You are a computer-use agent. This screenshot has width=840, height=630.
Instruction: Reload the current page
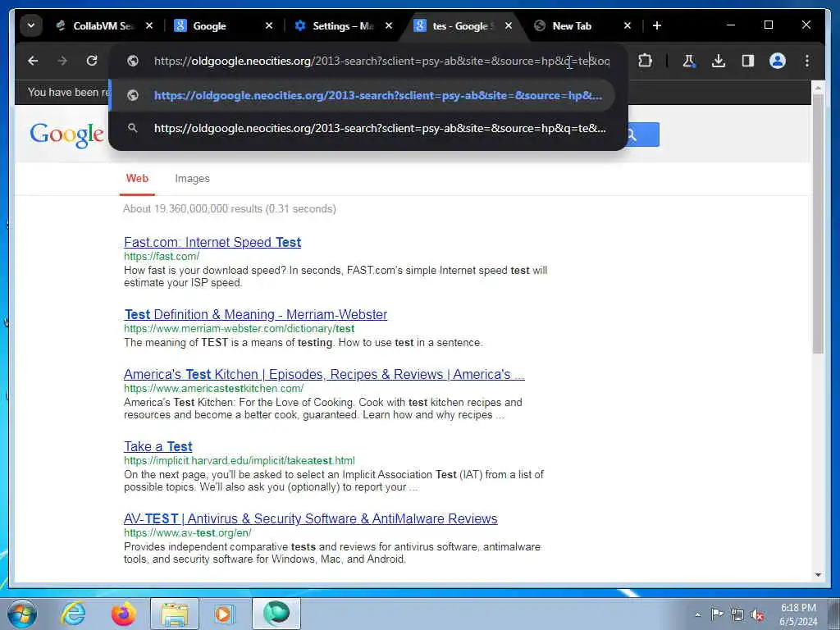click(92, 61)
